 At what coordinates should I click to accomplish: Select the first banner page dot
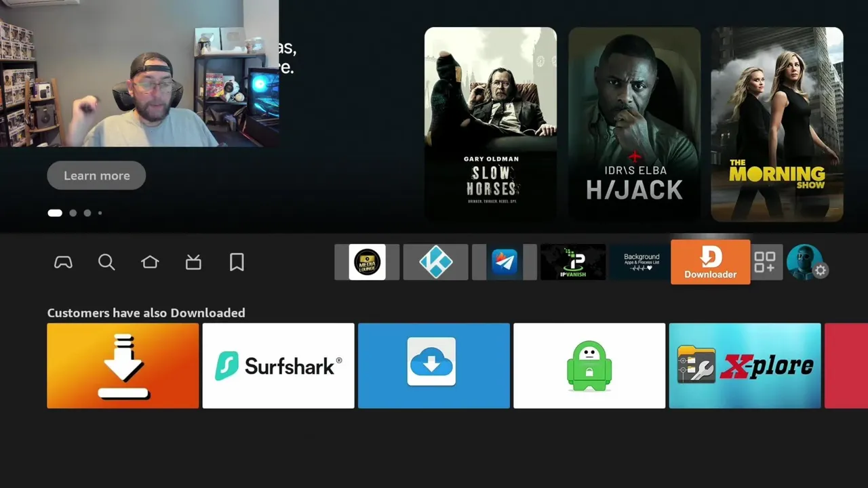[55, 213]
